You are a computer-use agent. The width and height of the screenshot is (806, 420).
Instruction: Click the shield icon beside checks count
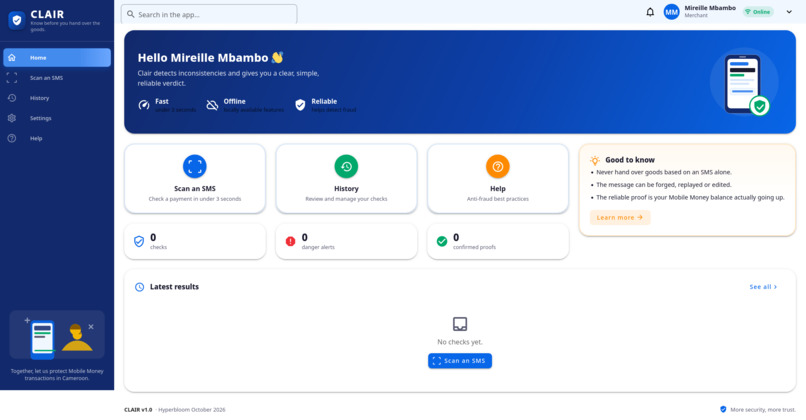tap(139, 241)
